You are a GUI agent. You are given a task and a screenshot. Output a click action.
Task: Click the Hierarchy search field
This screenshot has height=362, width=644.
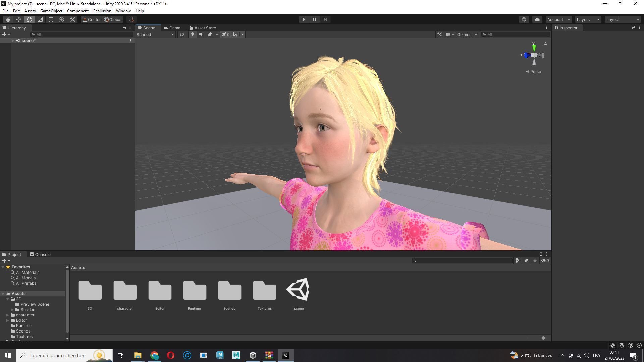tap(82, 34)
